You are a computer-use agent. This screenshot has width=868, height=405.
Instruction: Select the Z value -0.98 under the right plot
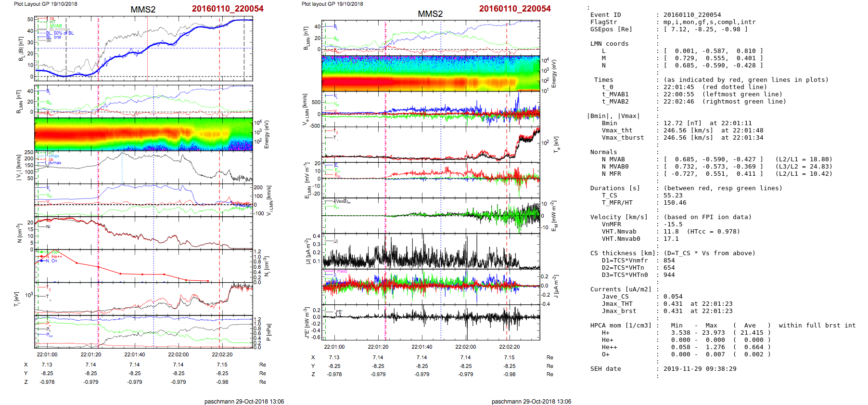(x=509, y=374)
